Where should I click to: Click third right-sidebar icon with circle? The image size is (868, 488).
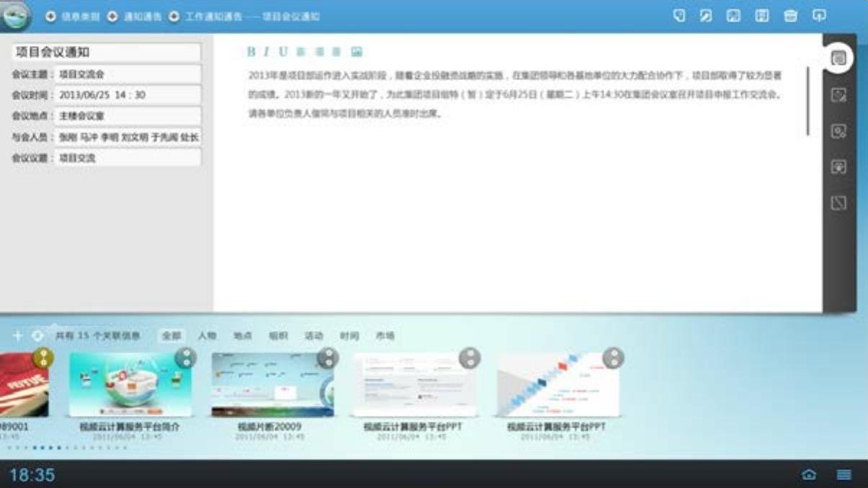[838, 131]
